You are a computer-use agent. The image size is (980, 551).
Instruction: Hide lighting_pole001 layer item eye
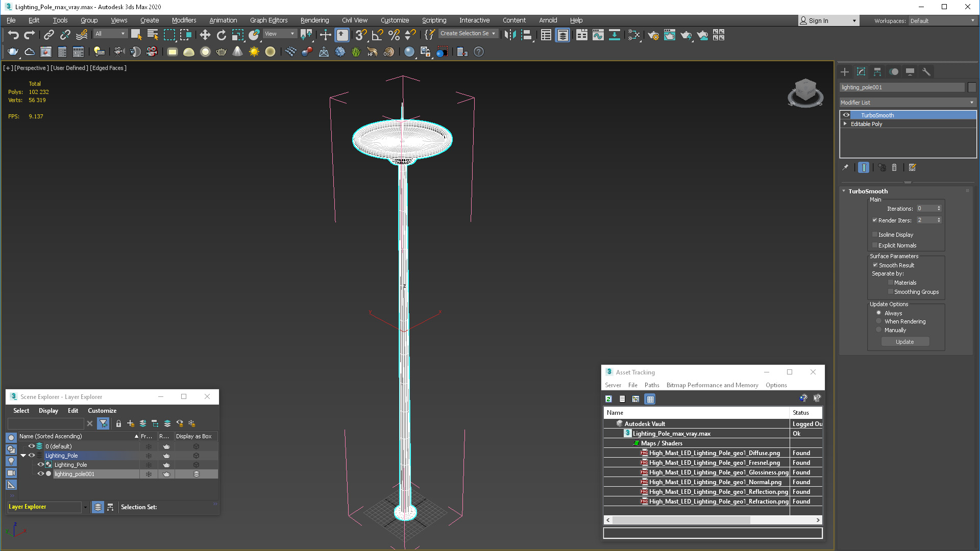(x=40, y=473)
